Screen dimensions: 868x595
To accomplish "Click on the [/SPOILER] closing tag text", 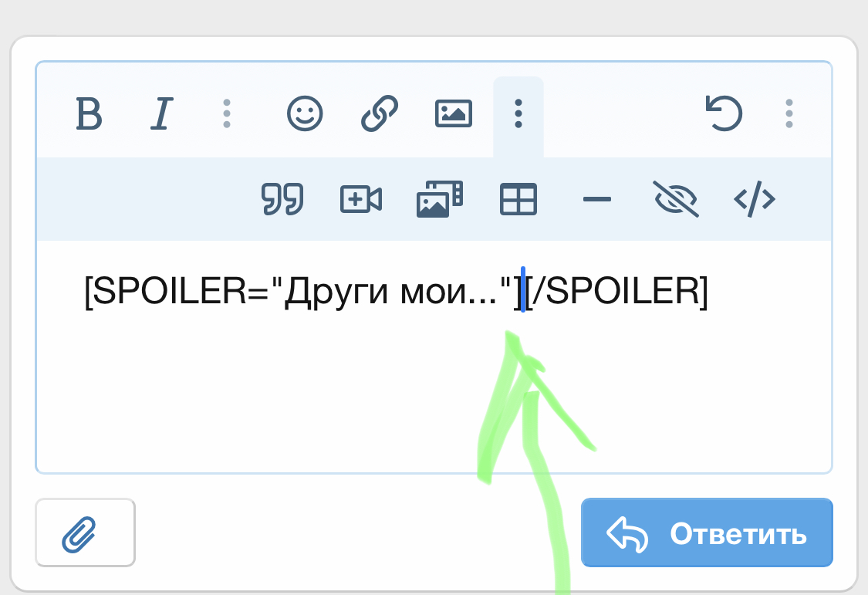I will [x=617, y=292].
